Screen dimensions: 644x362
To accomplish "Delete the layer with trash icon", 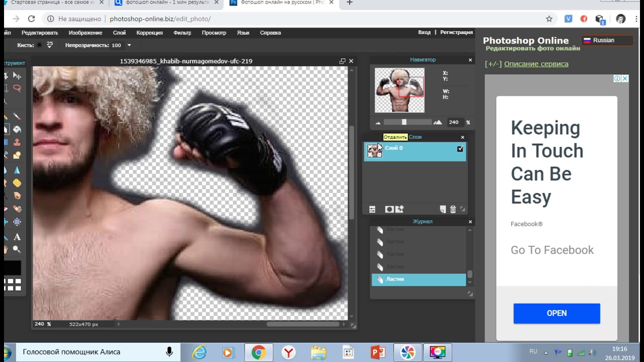I will click(x=453, y=209).
